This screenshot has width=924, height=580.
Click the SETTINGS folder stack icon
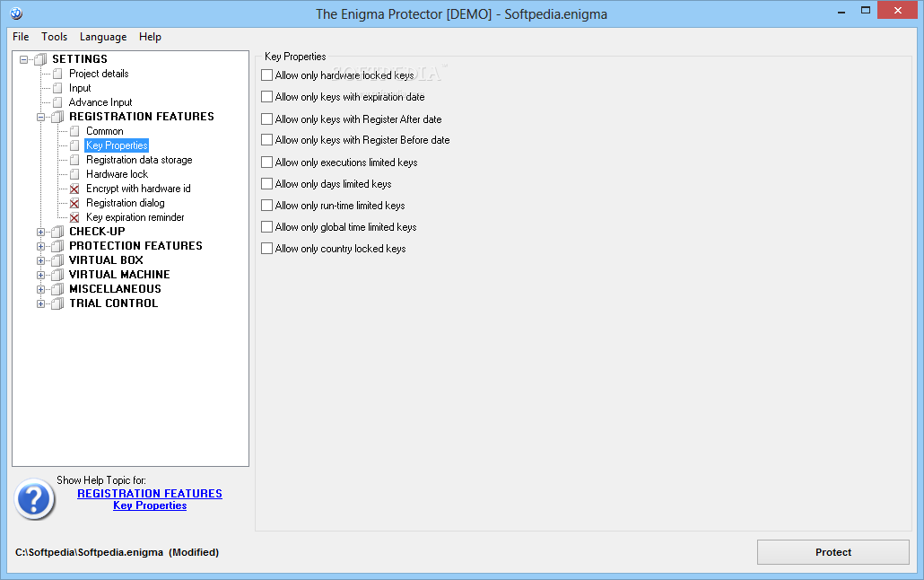(40, 59)
